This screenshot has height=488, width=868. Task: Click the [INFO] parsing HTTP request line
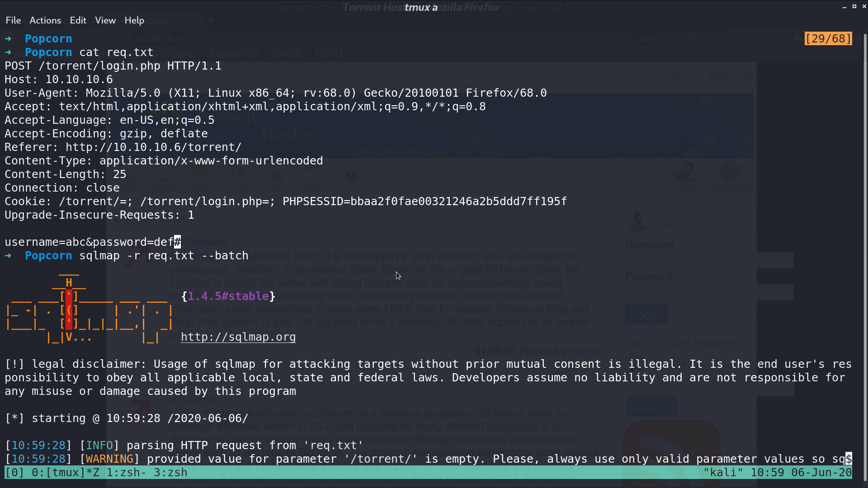(x=184, y=446)
